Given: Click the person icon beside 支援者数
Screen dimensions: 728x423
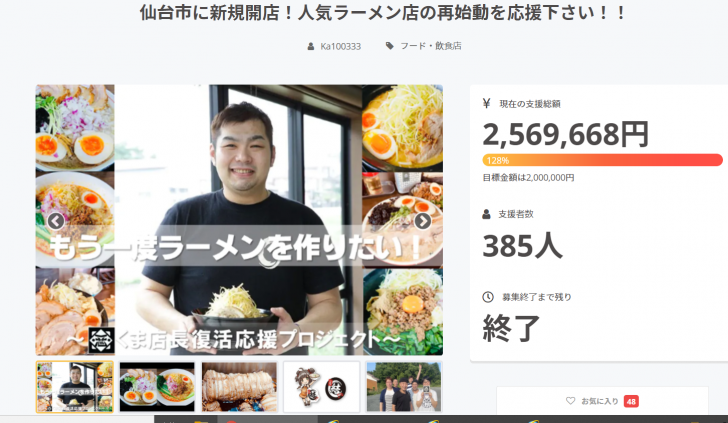Looking at the screenshot, I should point(486,214).
